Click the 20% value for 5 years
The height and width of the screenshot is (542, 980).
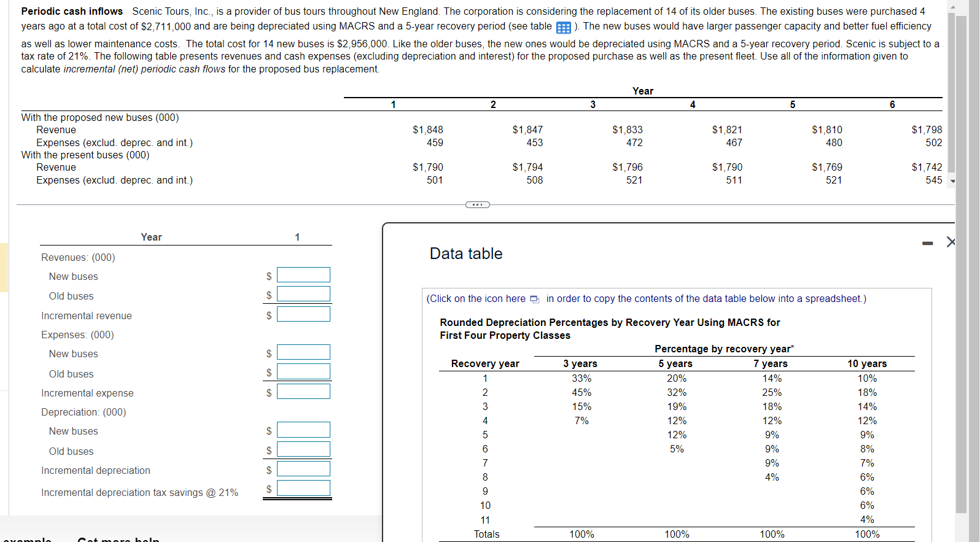677,379
